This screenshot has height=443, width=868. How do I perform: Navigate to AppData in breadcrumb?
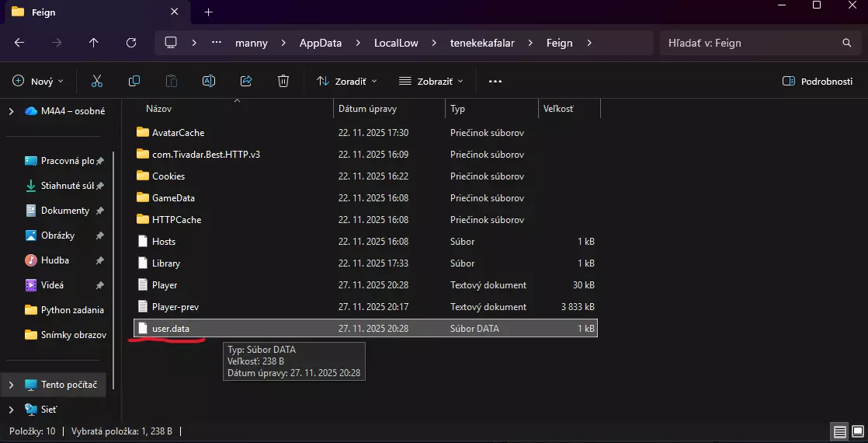(321, 43)
